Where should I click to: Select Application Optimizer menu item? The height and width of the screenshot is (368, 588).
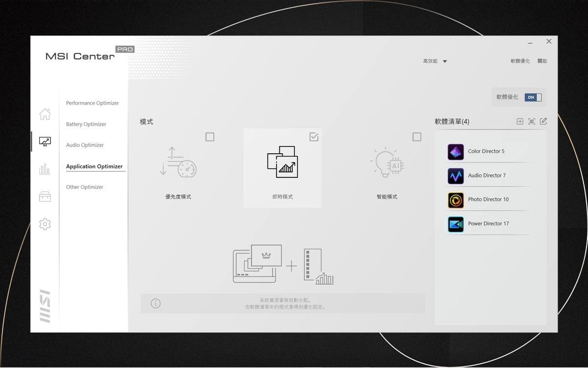click(x=95, y=166)
